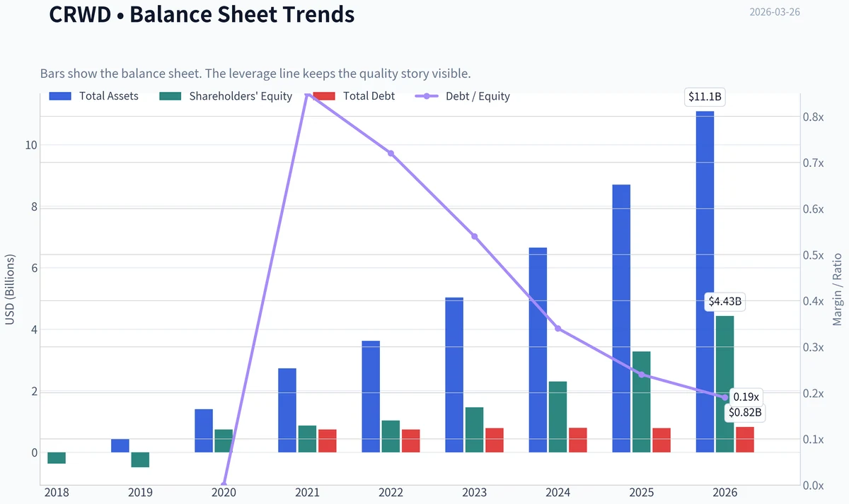Viewport: 849px width, 504px height.
Task: Select the 2023 Total Assets blue bar
Action: [455, 375]
